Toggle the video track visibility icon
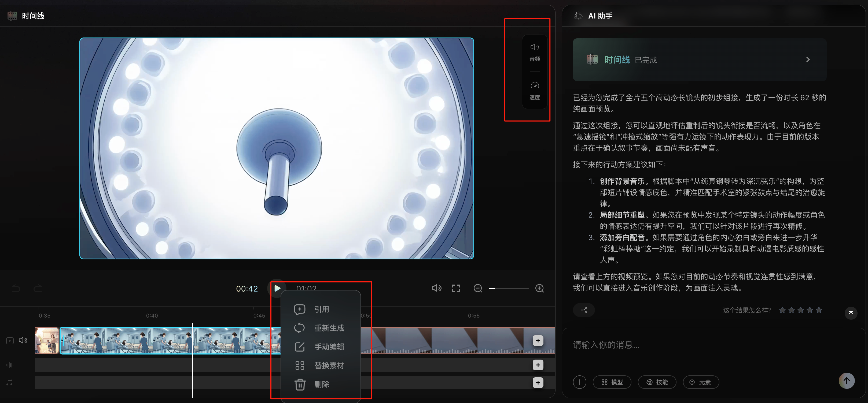This screenshot has height=403, width=868. point(10,341)
